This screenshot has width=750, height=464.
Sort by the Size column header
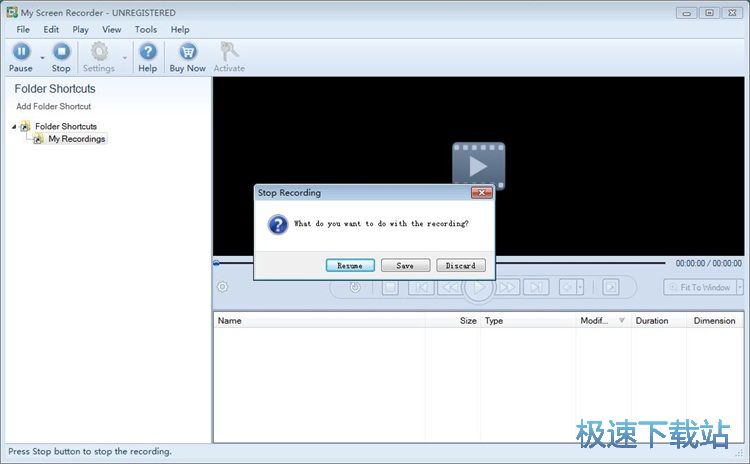click(453, 321)
